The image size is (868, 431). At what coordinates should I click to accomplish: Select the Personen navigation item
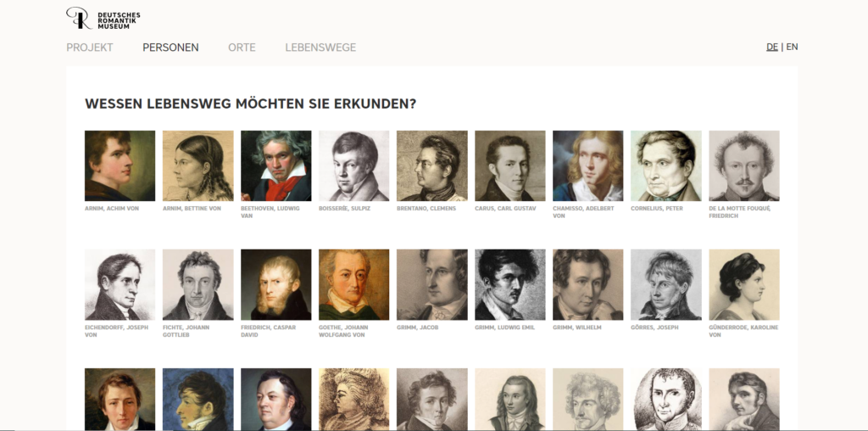pyautogui.click(x=170, y=48)
